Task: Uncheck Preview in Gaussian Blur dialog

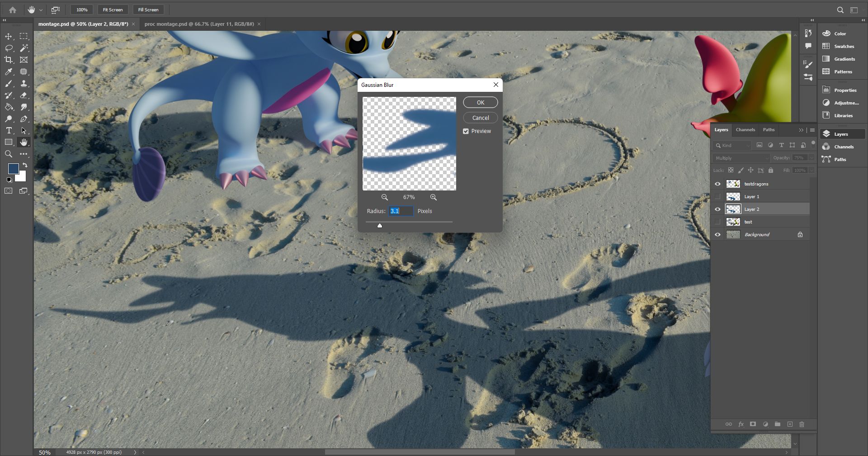Action: [x=466, y=131]
